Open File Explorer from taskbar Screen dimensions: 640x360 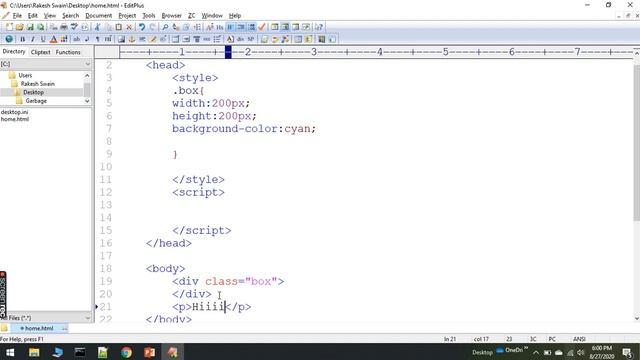(34, 352)
